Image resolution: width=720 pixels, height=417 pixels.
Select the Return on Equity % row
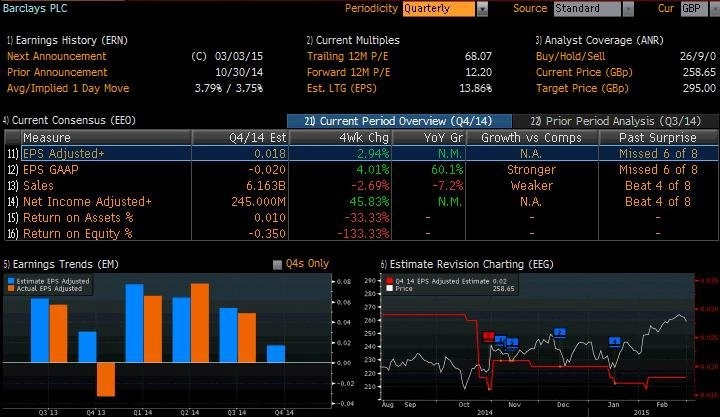coord(362,234)
